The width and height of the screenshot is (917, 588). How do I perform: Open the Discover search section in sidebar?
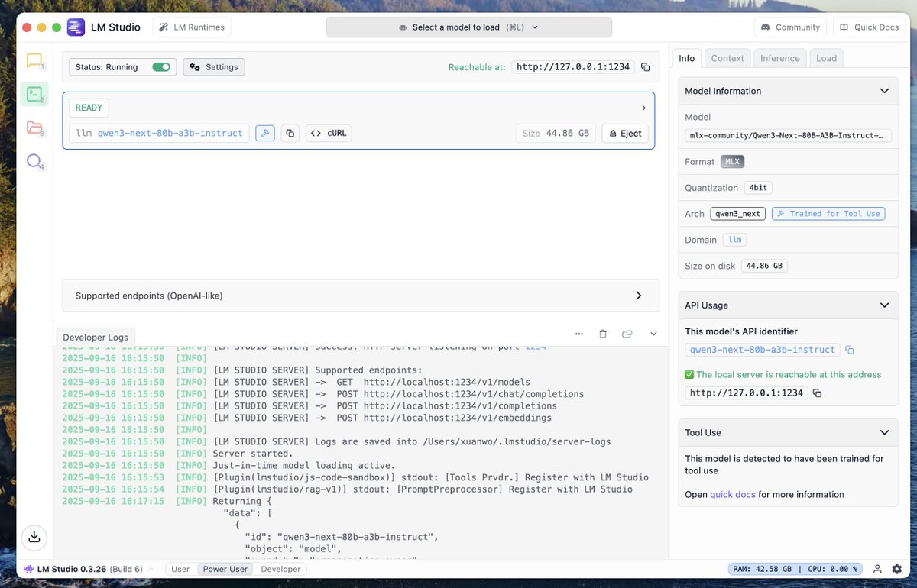34,161
